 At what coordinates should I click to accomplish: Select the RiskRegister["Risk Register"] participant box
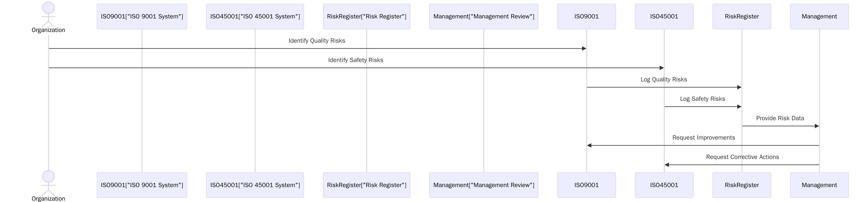(366, 16)
